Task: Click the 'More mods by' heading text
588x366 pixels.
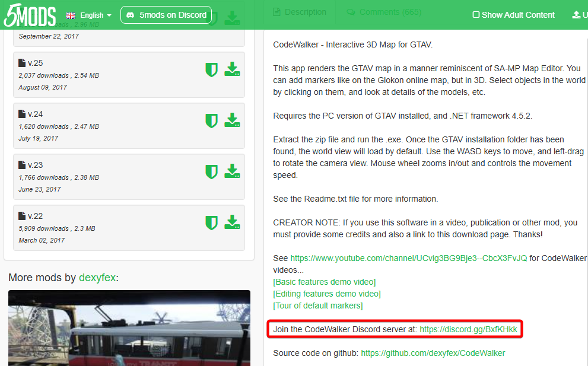Action: click(x=42, y=278)
